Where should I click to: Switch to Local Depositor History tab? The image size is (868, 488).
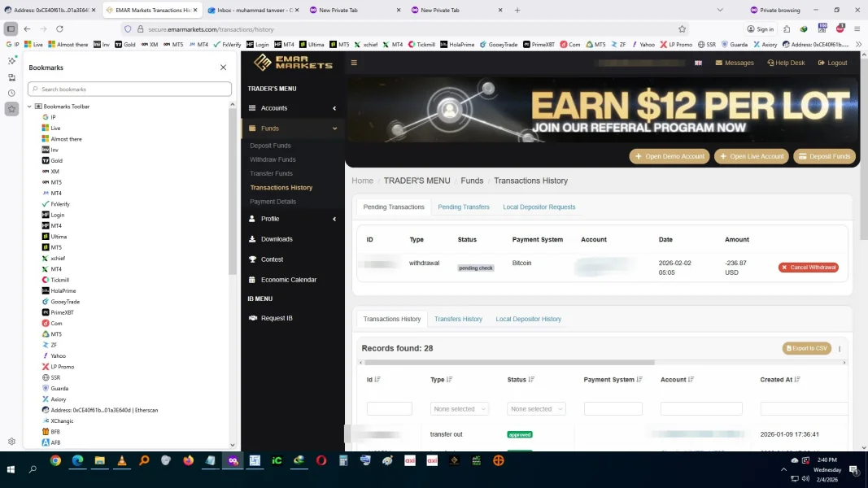[x=528, y=319]
